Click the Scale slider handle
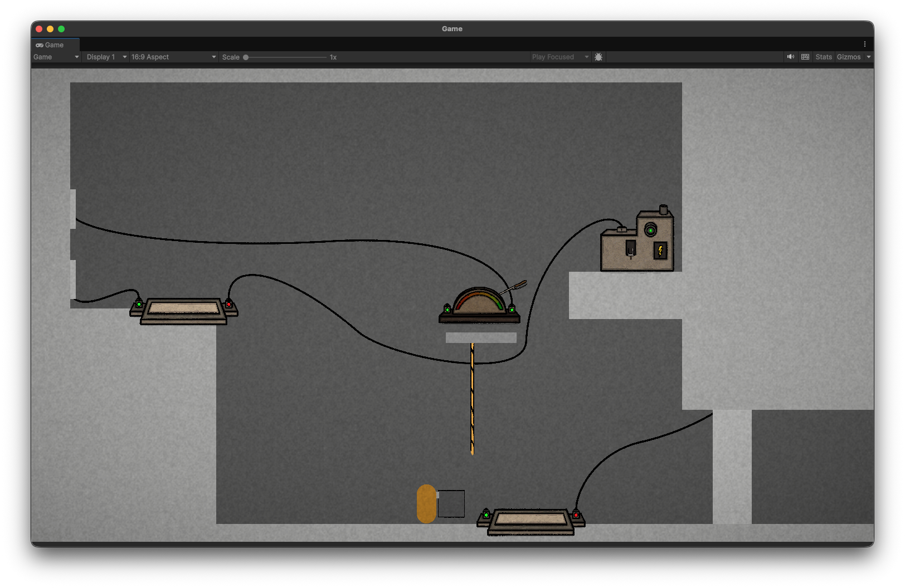This screenshot has height=588, width=905. (246, 57)
